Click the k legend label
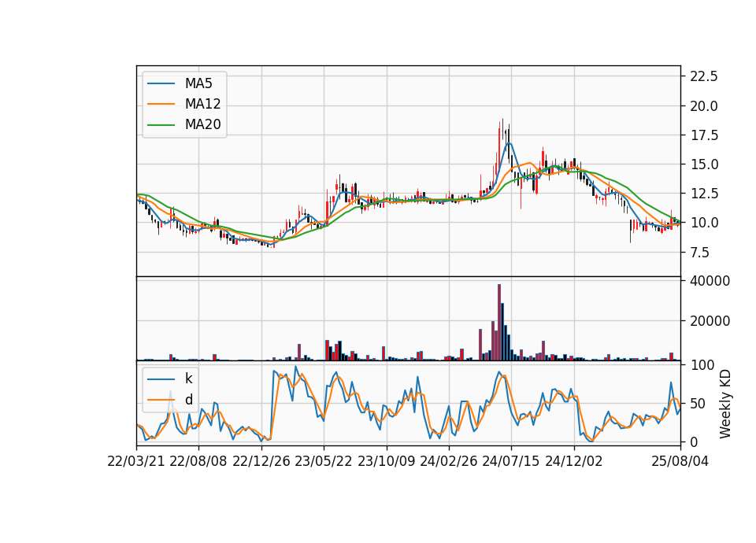756x543 pixels. coord(188,379)
